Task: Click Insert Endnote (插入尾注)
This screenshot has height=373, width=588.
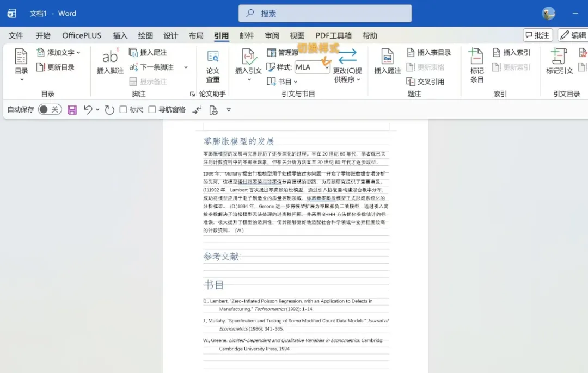Action: click(148, 53)
